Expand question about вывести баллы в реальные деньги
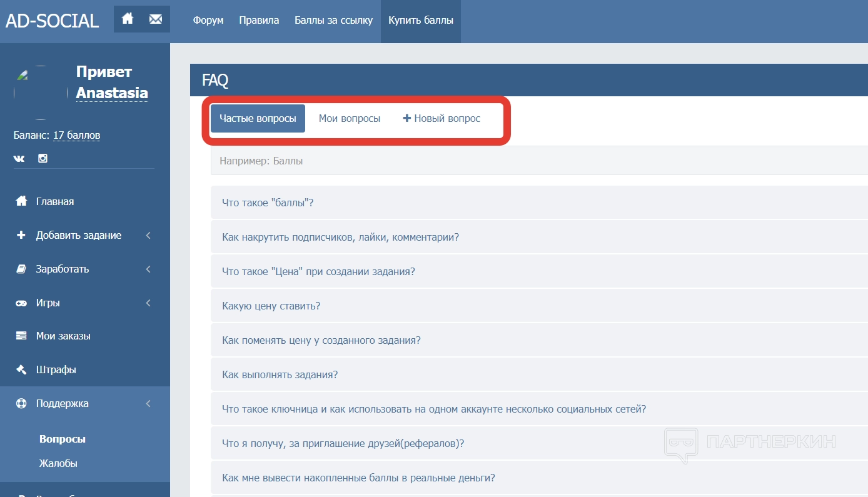This screenshot has width=868, height=497. coord(539,478)
